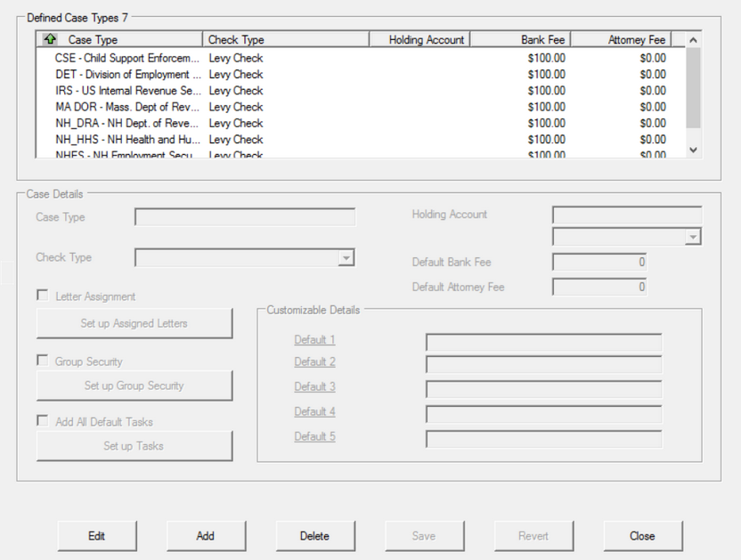Click $100.00 bank fee in CSE row

pyautogui.click(x=546, y=58)
